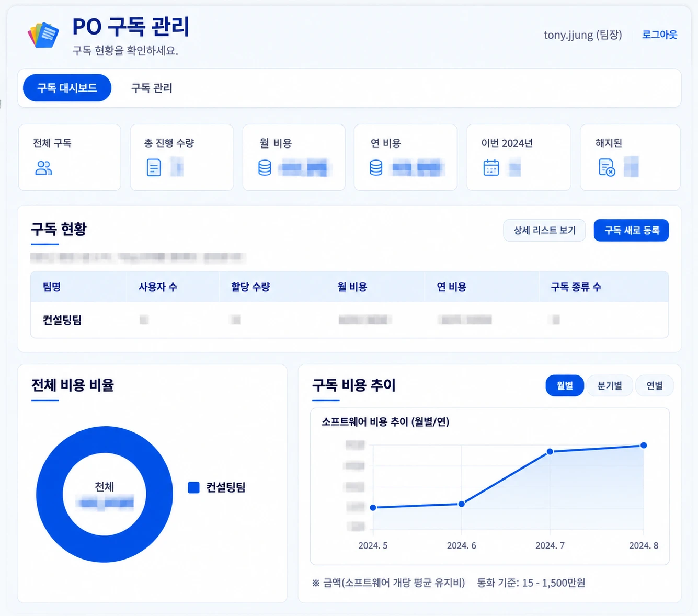Select the 연별 chart period tab
The width and height of the screenshot is (698, 616).
tap(655, 385)
